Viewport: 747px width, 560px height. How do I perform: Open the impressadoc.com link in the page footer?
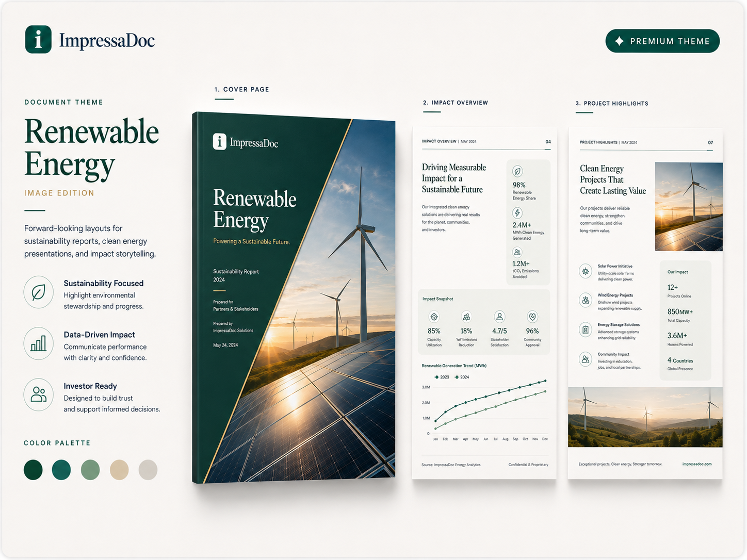[x=697, y=464]
